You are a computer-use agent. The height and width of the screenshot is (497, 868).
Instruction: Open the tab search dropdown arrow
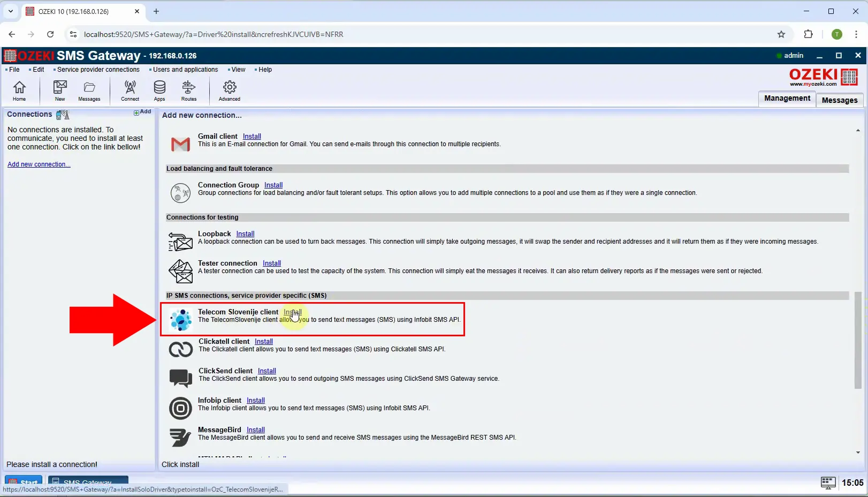11,11
